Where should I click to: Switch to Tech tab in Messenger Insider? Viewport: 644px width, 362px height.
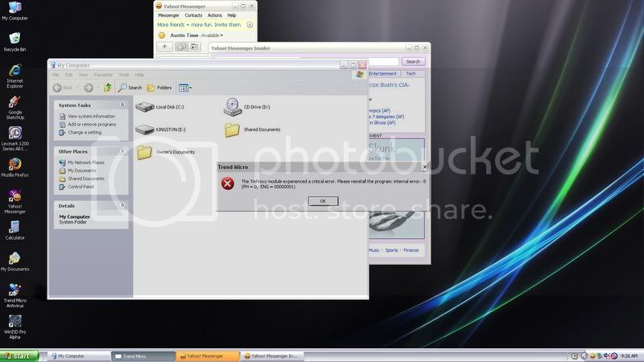[x=411, y=74]
